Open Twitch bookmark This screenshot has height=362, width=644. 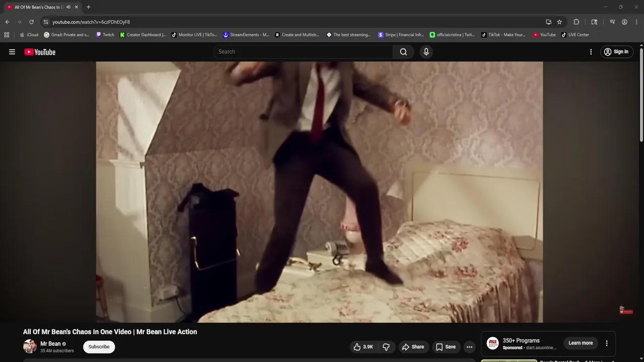pos(105,35)
